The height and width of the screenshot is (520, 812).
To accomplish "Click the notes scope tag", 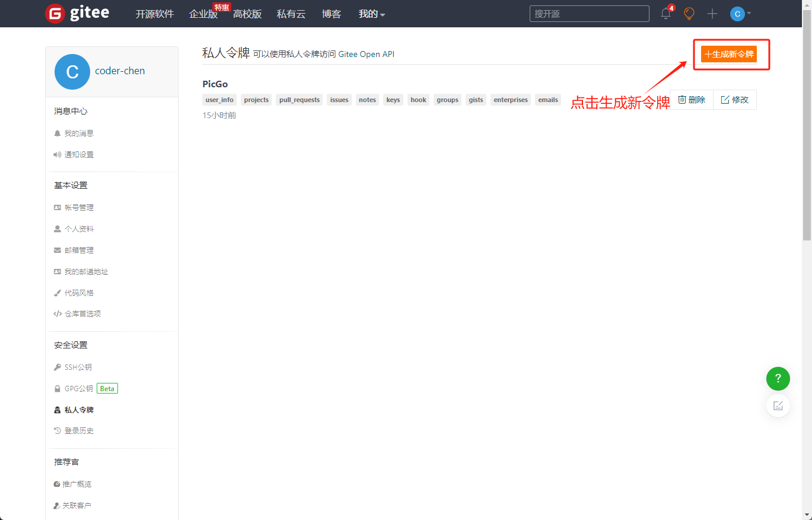I will (367, 100).
